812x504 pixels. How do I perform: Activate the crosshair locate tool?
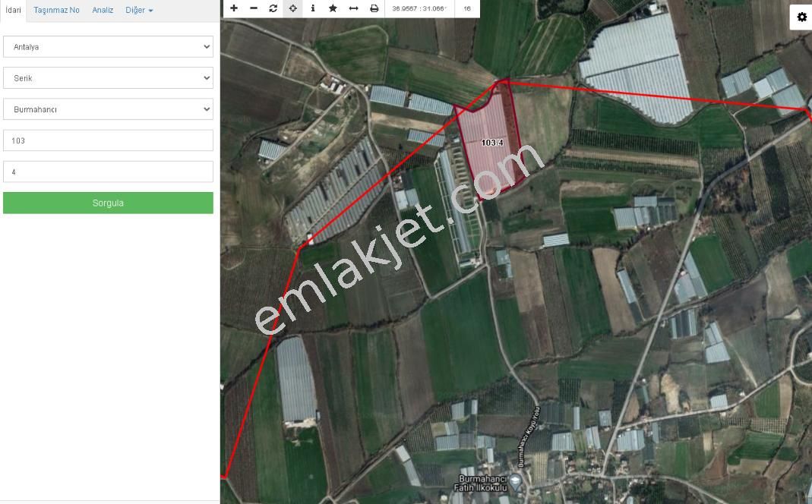293,8
